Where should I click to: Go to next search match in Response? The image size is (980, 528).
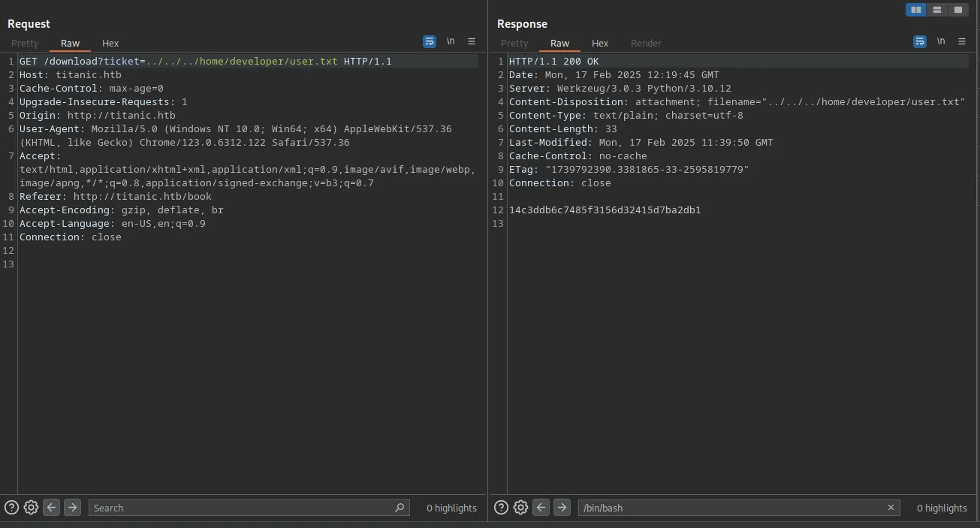[x=562, y=508]
